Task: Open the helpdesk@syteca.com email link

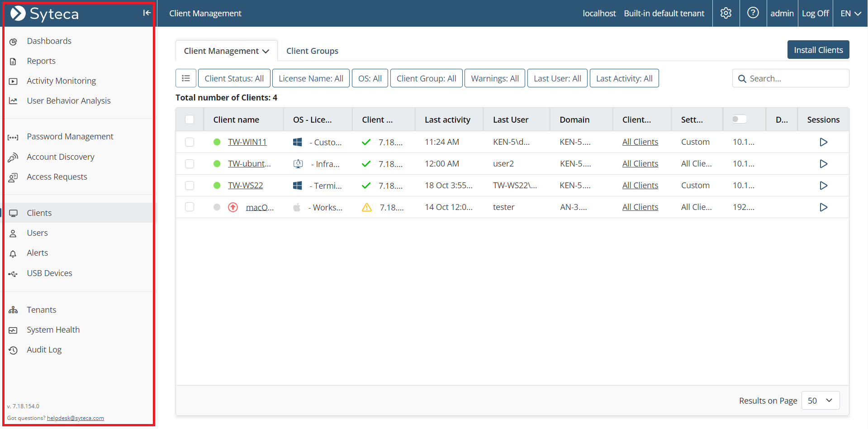Action: [x=75, y=418]
